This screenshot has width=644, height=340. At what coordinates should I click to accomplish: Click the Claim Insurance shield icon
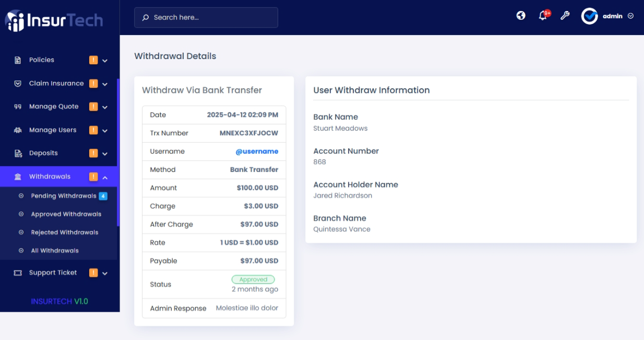point(18,84)
